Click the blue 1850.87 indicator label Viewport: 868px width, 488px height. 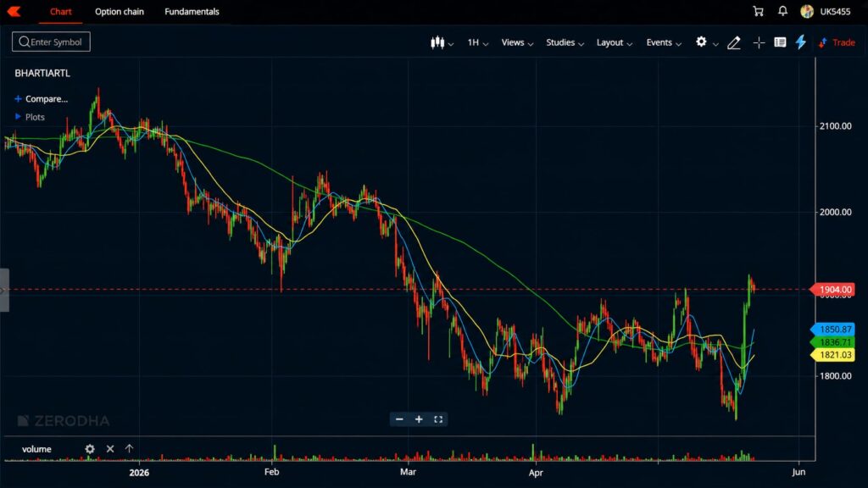tap(832, 330)
